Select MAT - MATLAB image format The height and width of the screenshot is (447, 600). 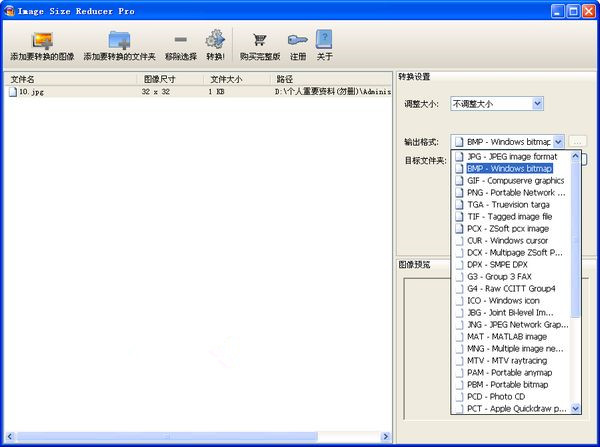511,337
